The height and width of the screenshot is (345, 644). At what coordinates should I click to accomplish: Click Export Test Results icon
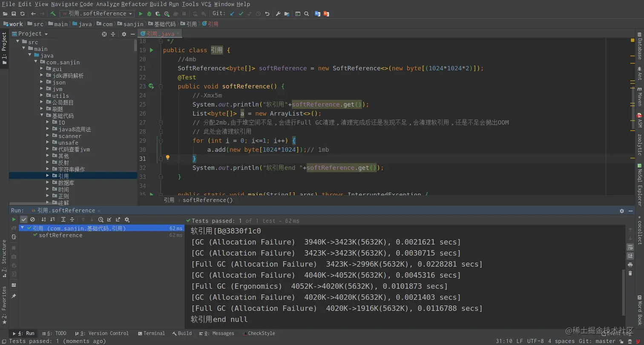click(x=118, y=220)
